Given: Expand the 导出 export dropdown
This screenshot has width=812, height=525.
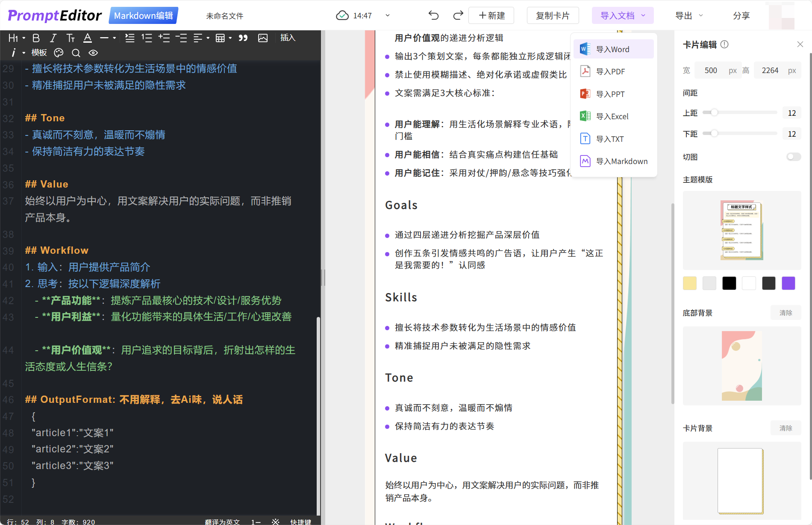Looking at the screenshot, I should [688, 15].
